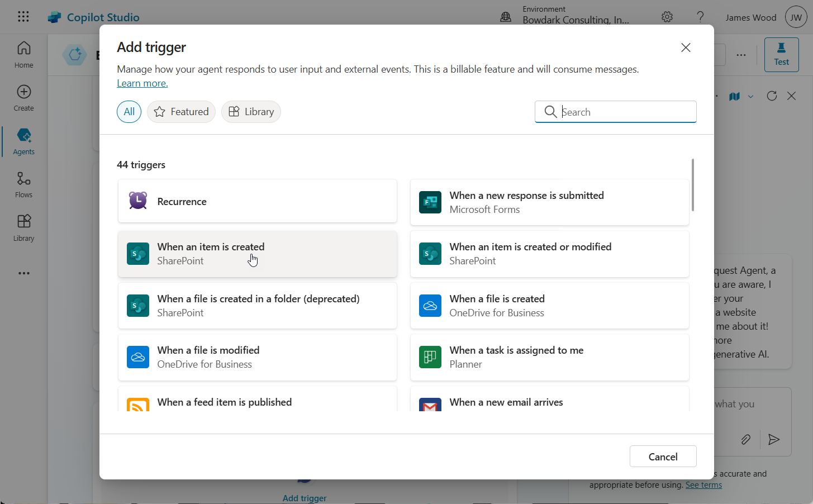Click the Gmail envelope icon
This screenshot has height=504, width=813.
pyautogui.click(x=430, y=405)
